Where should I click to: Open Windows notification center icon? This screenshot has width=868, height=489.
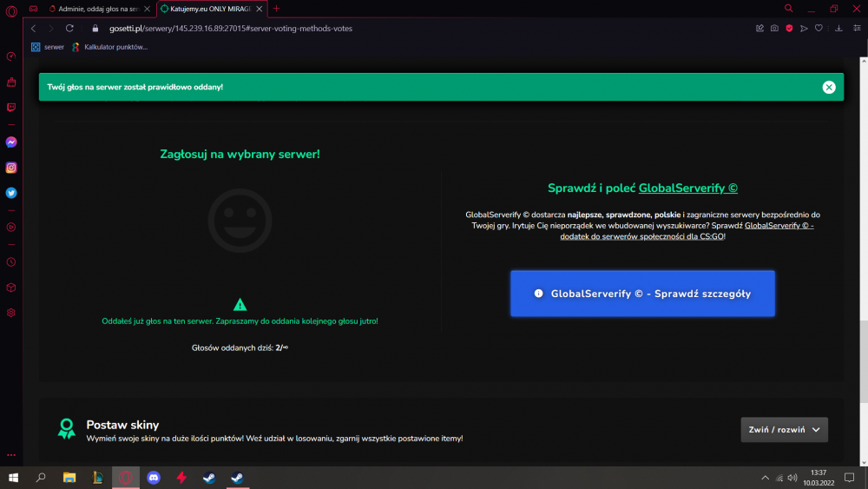pos(849,478)
